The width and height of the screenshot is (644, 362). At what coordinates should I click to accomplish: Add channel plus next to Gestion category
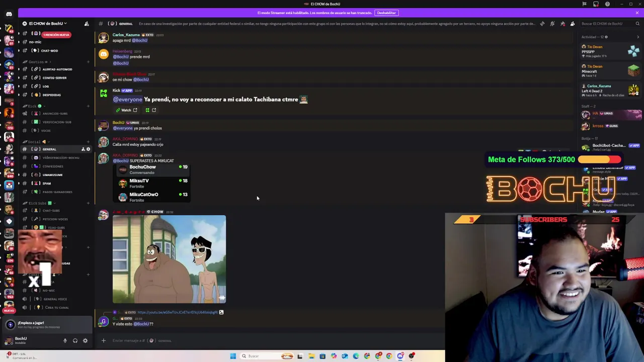[x=88, y=62]
